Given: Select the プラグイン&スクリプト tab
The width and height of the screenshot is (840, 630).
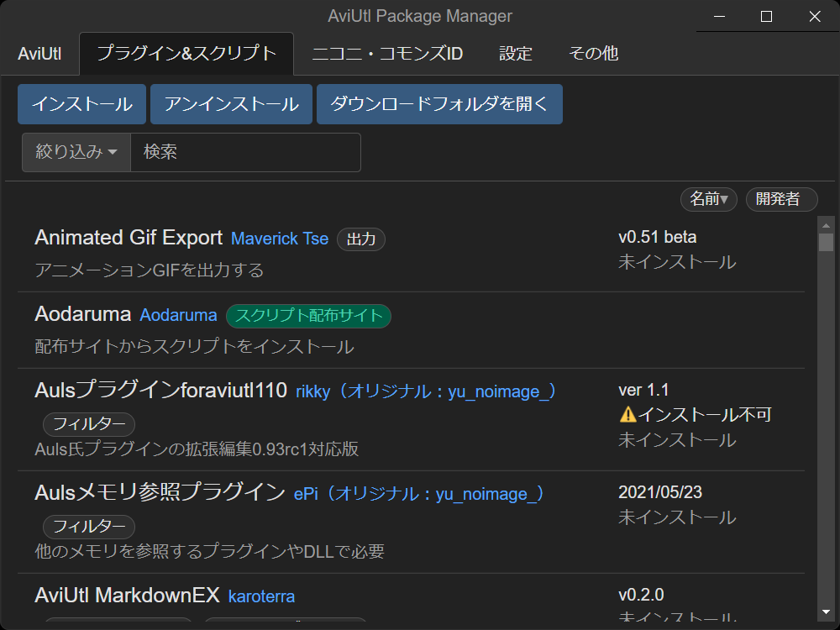Looking at the screenshot, I should 186,54.
